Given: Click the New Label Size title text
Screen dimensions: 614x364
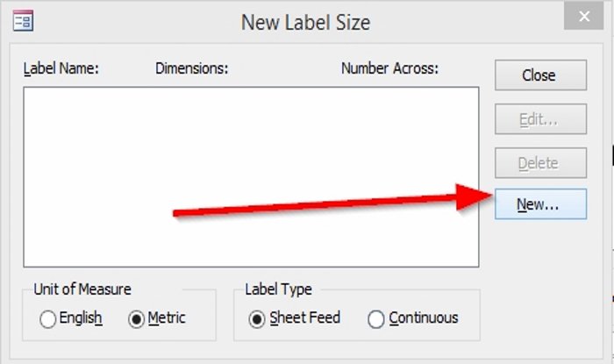Looking at the screenshot, I should coord(305,22).
